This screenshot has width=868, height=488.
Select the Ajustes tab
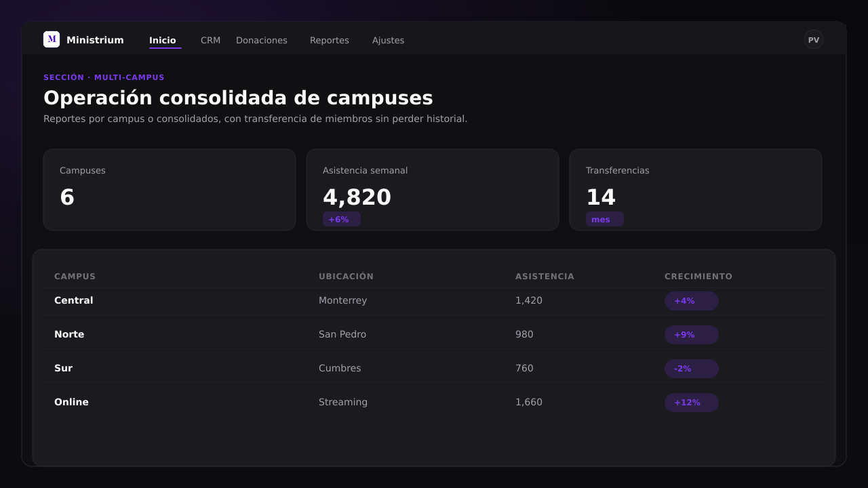pos(388,40)
